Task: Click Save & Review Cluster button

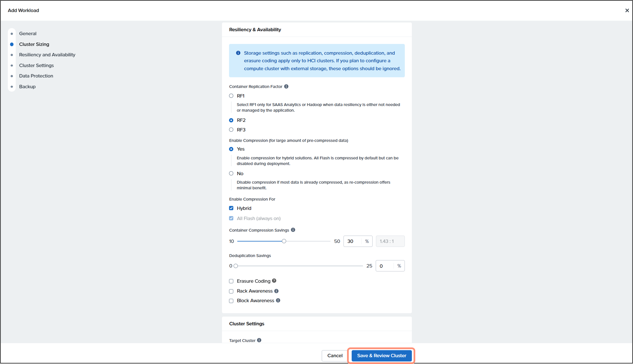Action: point(381,355)
